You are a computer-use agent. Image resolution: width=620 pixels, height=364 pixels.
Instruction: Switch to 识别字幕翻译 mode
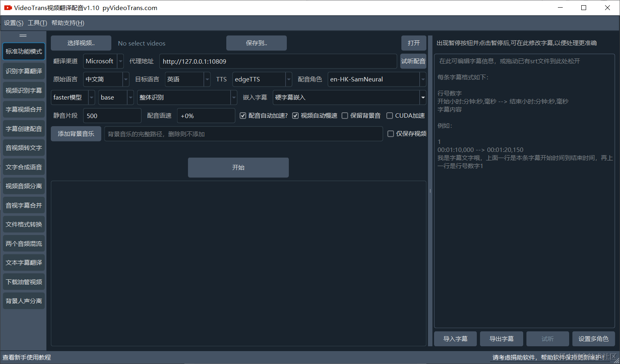tap(24, 71)
